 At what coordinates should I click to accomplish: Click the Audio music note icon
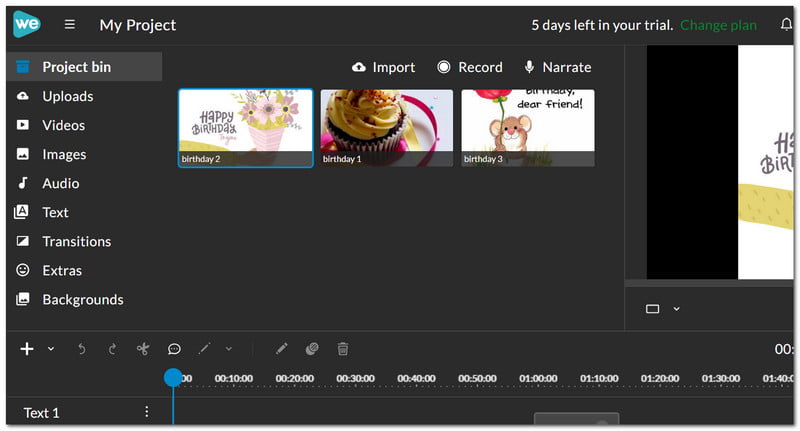[x=22, y=183]
